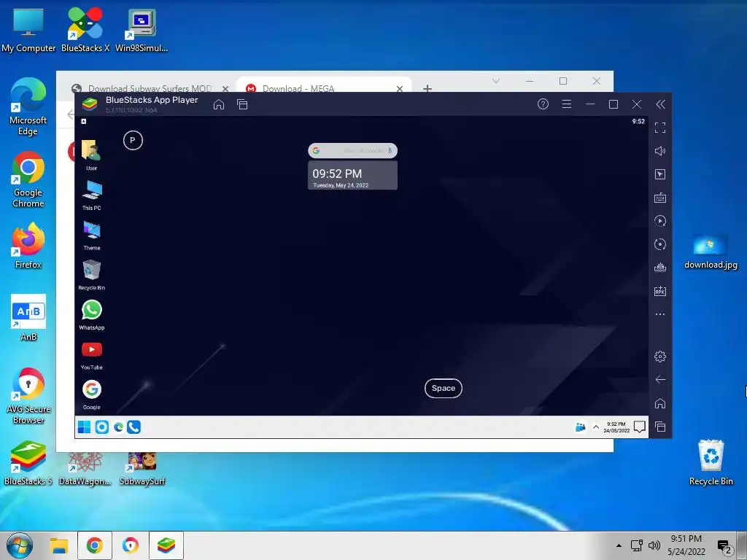
Task: Open Win98Simulator desktop shortcut
Action: [x=142, y=31]
